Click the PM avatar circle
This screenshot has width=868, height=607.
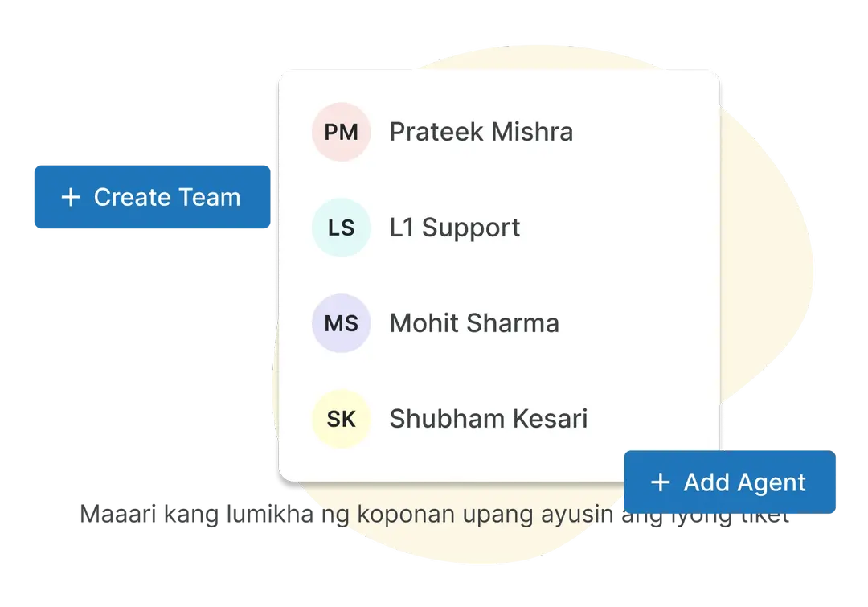341,132
